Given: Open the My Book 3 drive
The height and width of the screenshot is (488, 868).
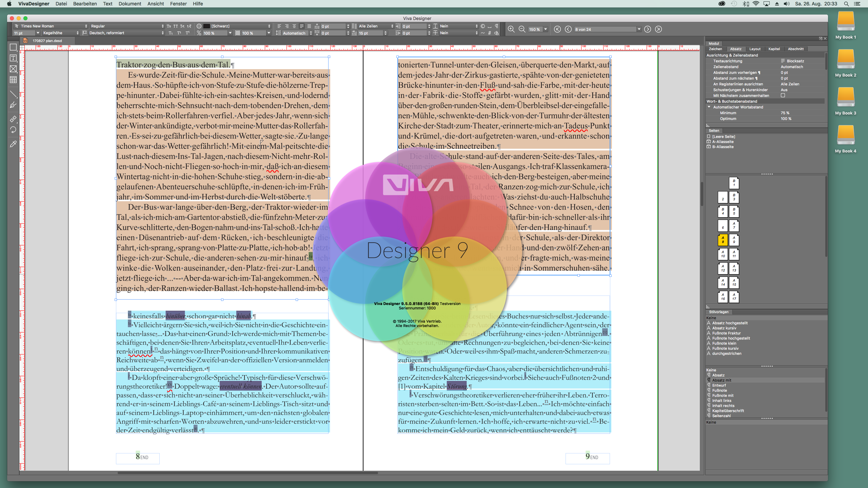Looking at the screenshot, I should [846, 102].
